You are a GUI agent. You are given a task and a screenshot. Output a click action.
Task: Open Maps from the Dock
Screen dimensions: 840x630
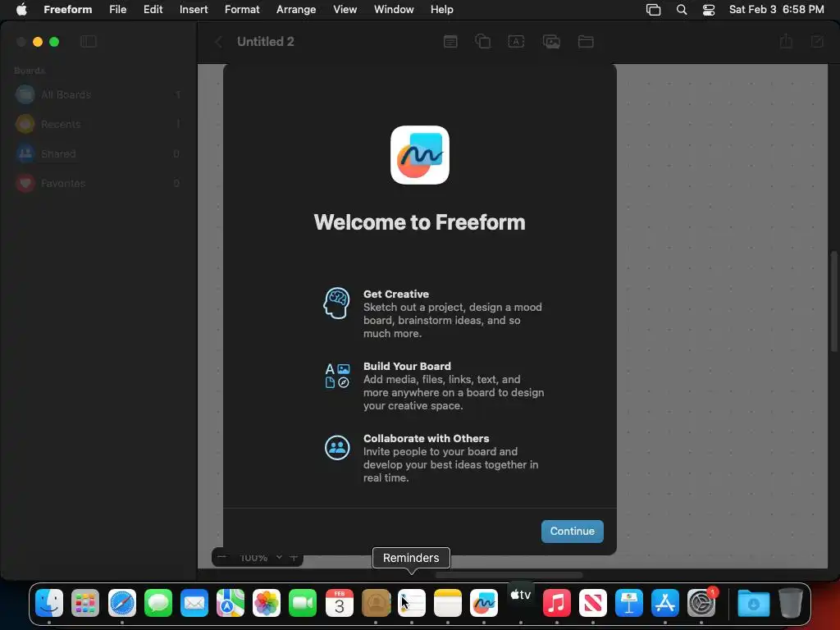pyautogui.click(x=231, y=603)
